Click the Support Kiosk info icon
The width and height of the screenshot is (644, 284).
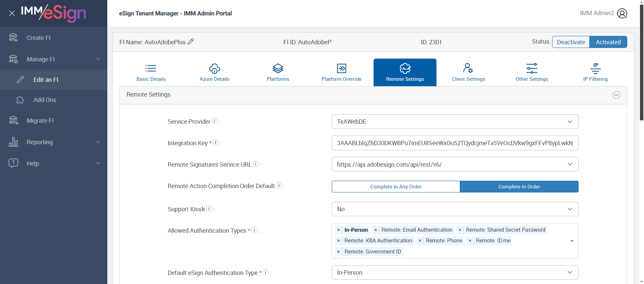pos(209,209)
